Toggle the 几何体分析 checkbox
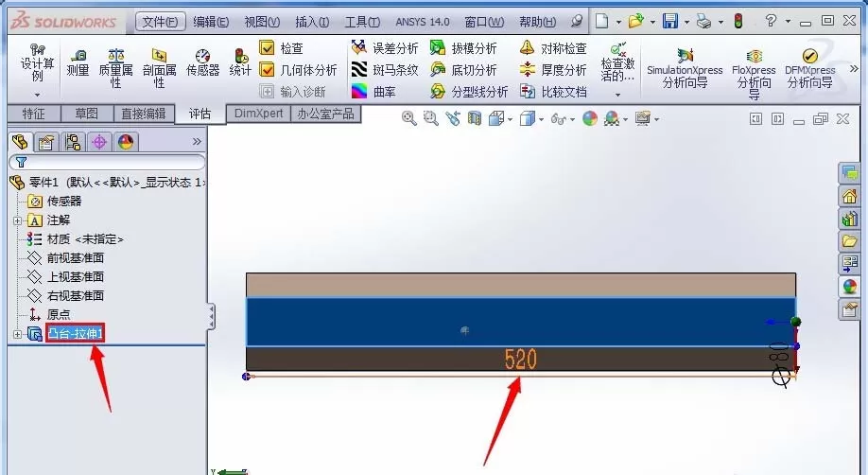This screenshot has height=475, width=868. [267, 70]
